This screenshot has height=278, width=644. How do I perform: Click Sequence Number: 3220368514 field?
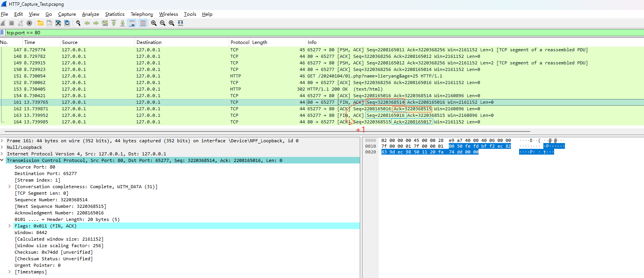[x=51, y=200]
